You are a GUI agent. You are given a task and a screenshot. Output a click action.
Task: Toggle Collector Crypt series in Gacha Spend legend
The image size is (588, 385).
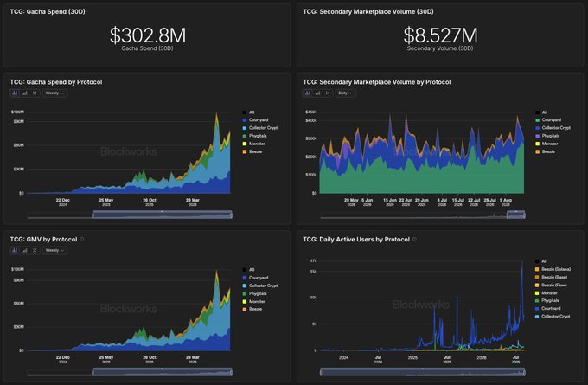(260, 128)
